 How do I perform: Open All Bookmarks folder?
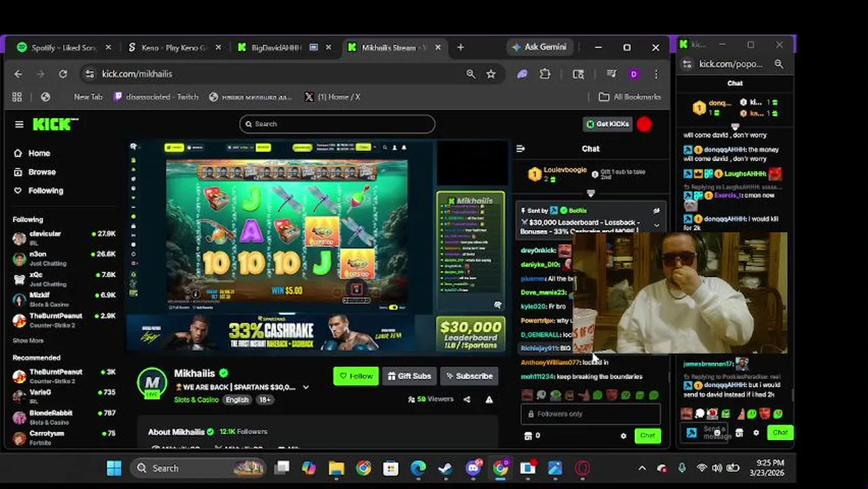coord(630,97)
